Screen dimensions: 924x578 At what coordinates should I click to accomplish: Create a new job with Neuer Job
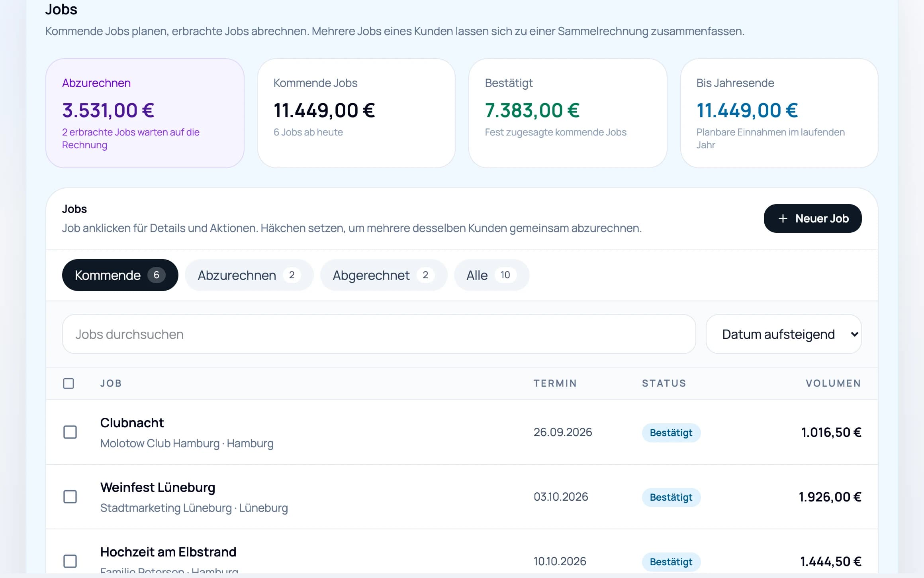point(812,218)
